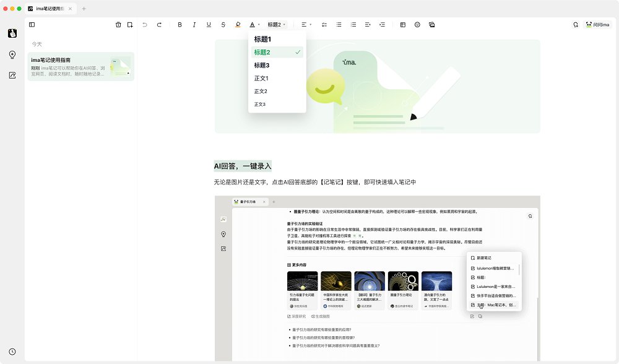Click the paragraph starting 无论是图片还是文字

tap(314, 182)
